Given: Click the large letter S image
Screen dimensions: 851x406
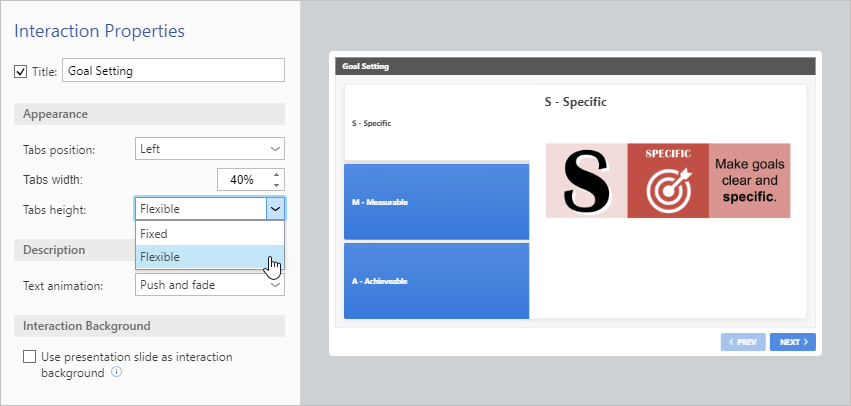Looking at the screenshot, I should point(586,180).
